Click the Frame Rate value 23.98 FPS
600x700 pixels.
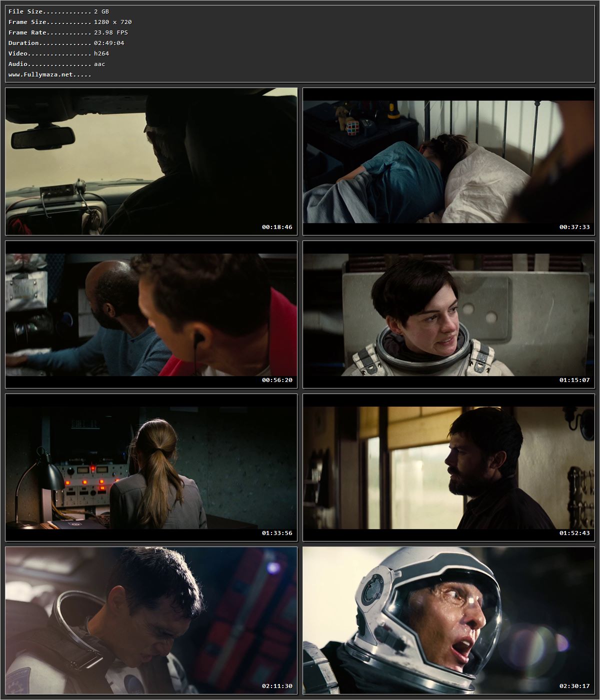click(111, 32)
